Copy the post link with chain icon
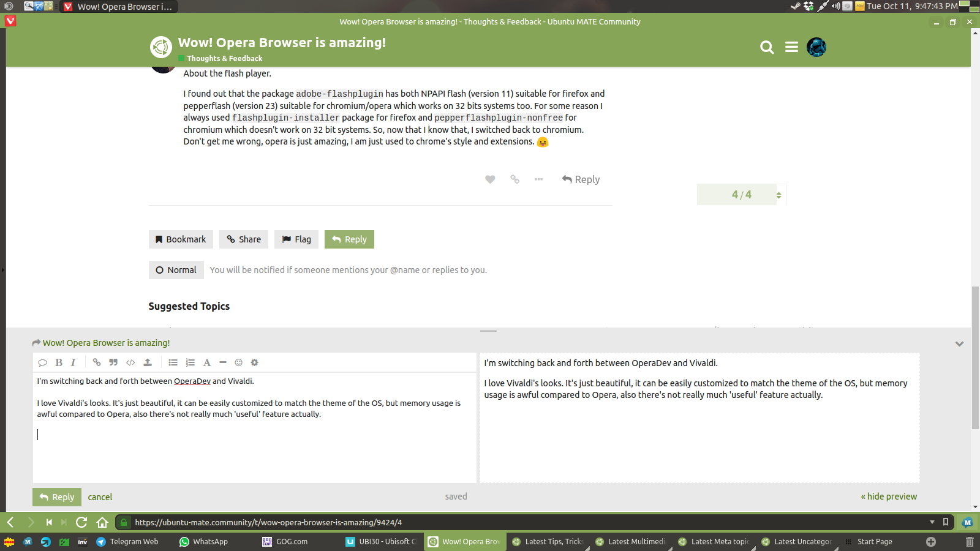Screen dimensions: 980x551 (514, 179)
